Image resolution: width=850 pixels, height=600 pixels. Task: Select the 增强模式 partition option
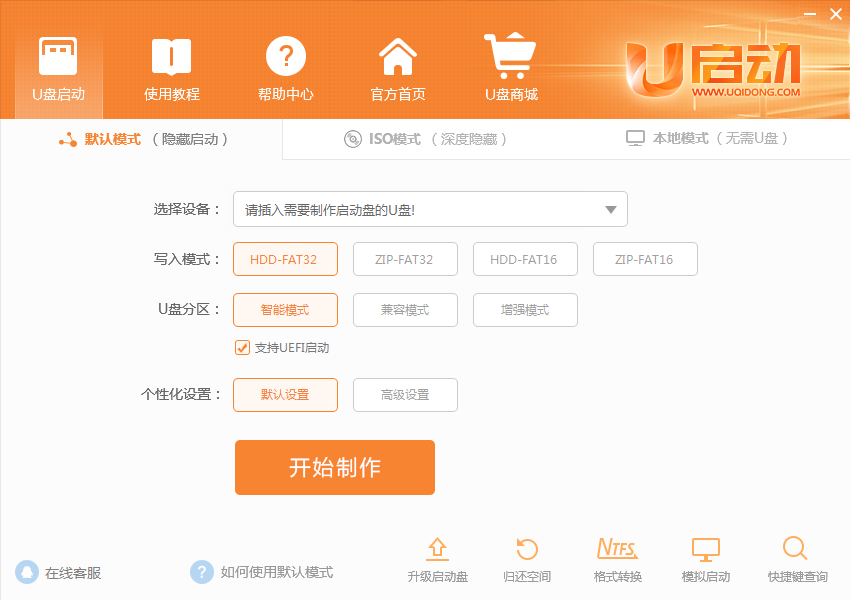525,310
